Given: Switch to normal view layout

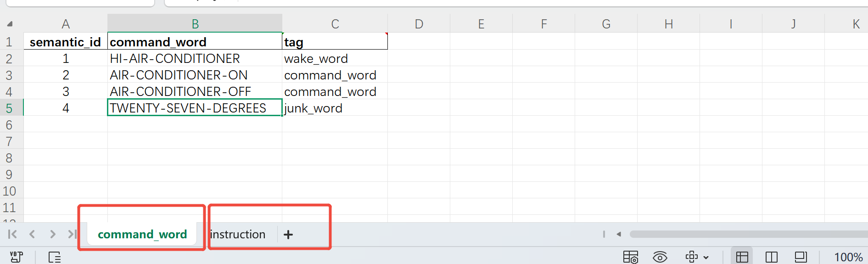Looking at the screenshot, I should coord(742,257).
